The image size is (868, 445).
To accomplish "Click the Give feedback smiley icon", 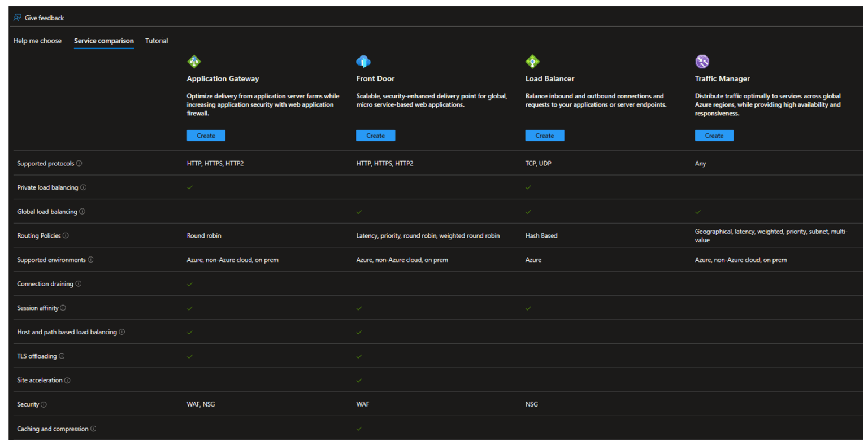I will 16,17.
